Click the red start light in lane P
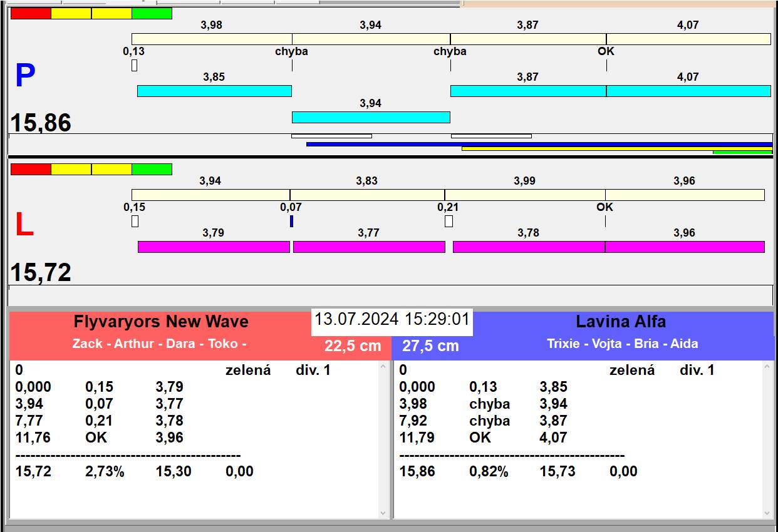Screen dimensions: 778x532 31,13
